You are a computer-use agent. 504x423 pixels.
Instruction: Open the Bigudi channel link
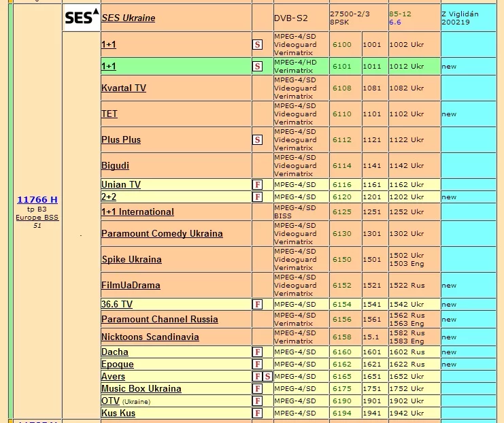click(115, 165)
